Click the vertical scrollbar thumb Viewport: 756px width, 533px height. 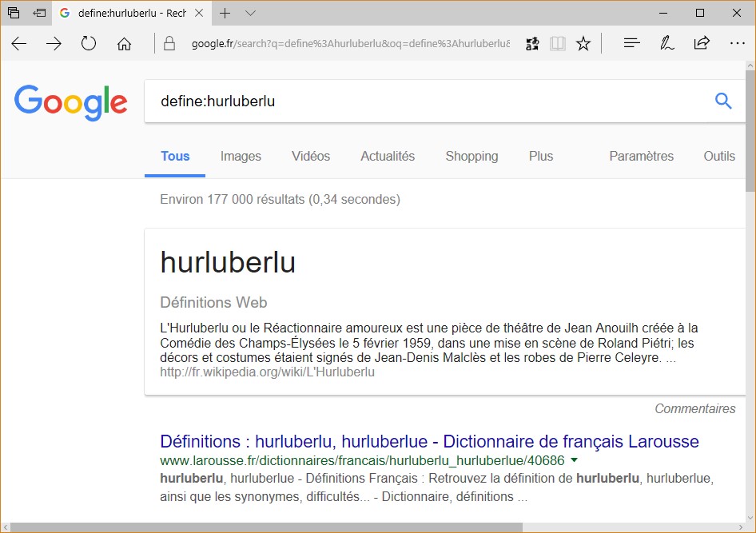tap(750, 130)
